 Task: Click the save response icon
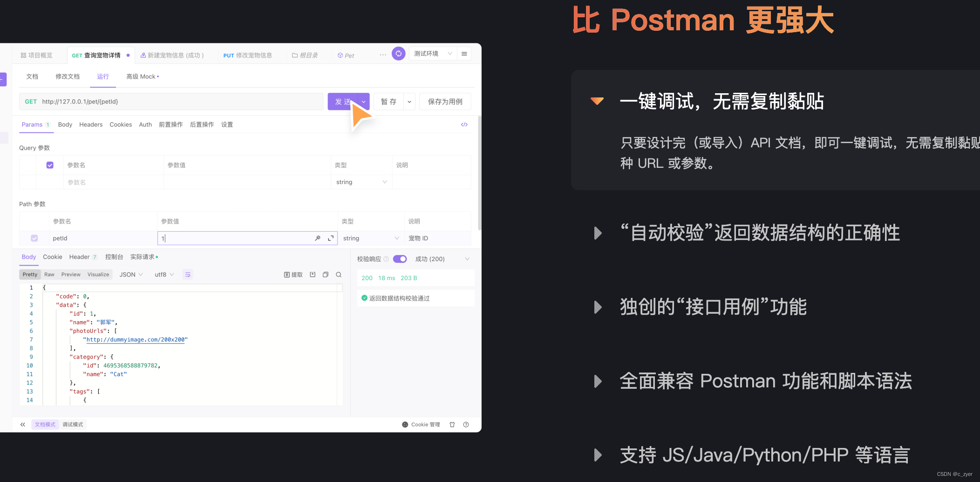coord(313,275)
